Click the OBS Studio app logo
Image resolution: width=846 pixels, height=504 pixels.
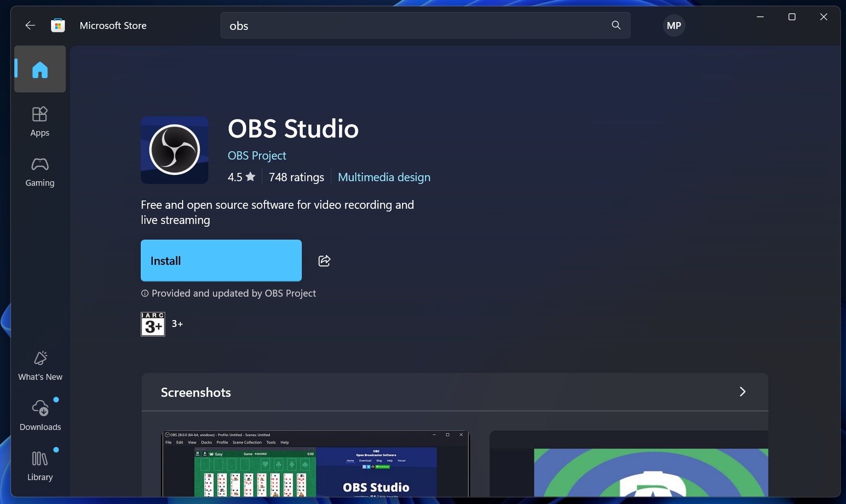tap(175, 150)
